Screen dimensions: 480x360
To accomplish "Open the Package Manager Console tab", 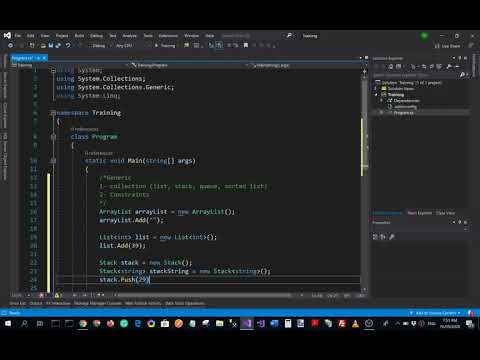I will tap(98, 303).
